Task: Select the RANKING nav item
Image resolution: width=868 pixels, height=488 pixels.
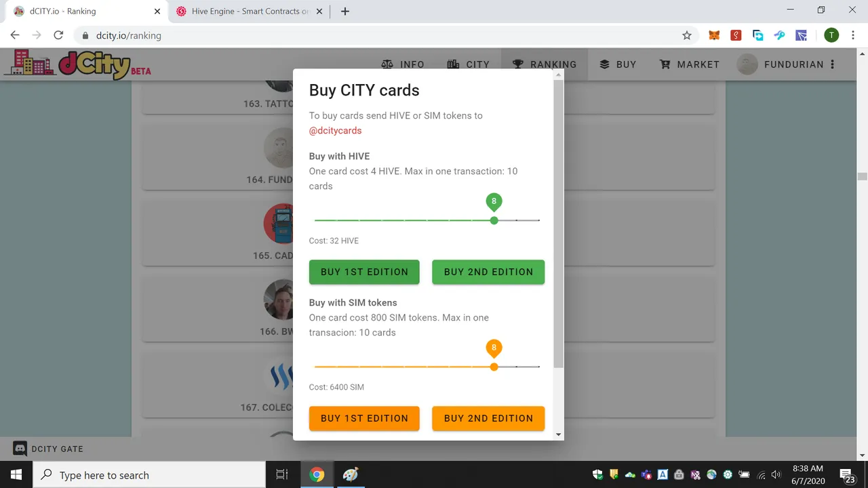Action: (544, 64)
